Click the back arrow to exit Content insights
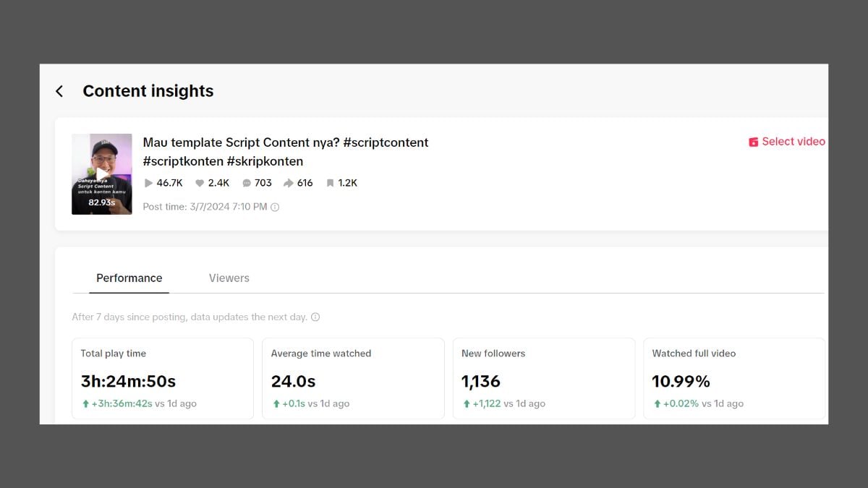This screenshot has width=868, height=488. [59, 91]
